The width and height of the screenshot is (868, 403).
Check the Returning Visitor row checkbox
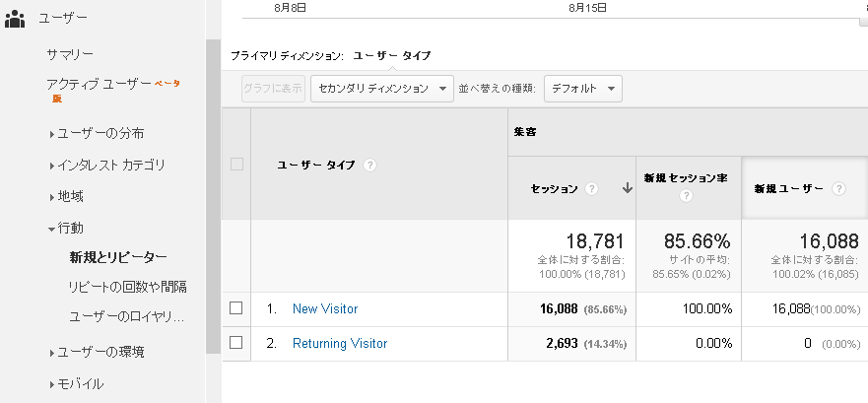[236, 343]
